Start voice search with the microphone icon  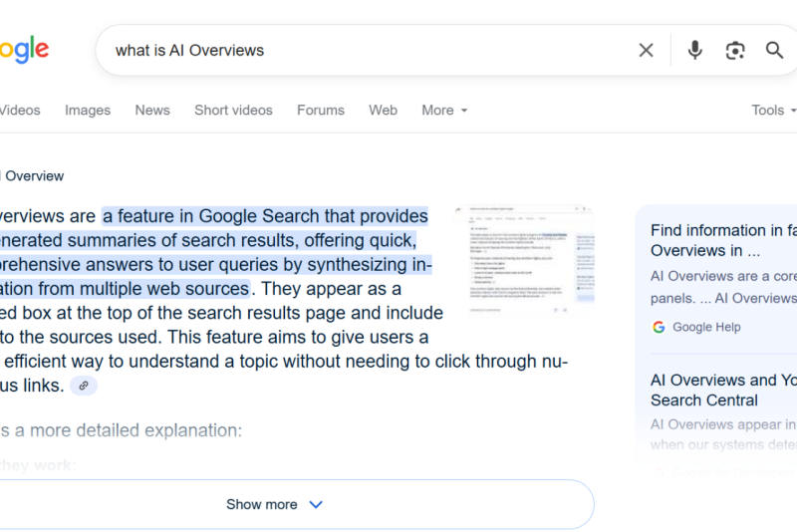[694, 50]
